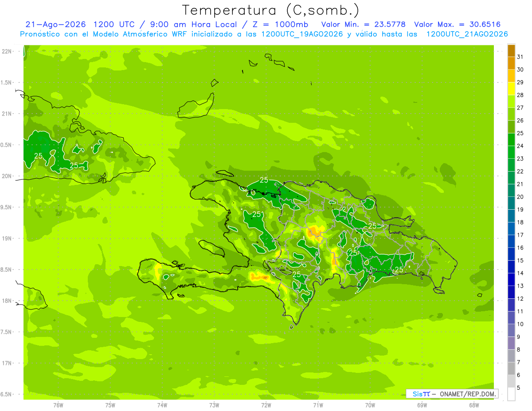Select the dark orange swatch above 31
Screen dimensions: 532x411
click(x=511, y=51)
